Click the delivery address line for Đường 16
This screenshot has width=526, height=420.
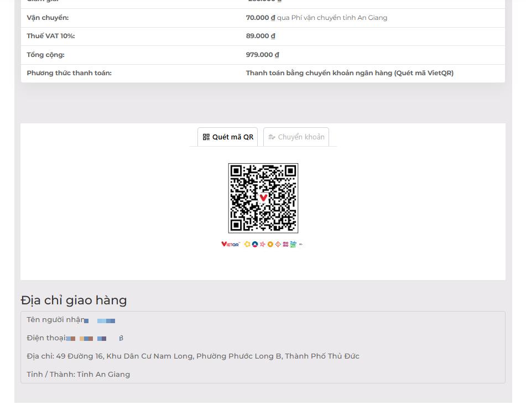pyautogui.click(x=193, y=356)
